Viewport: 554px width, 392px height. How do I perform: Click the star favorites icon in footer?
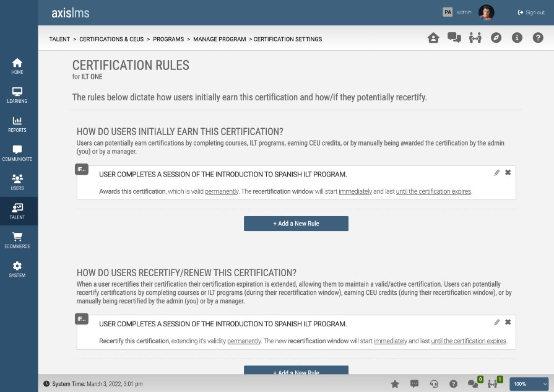point(395,384)
